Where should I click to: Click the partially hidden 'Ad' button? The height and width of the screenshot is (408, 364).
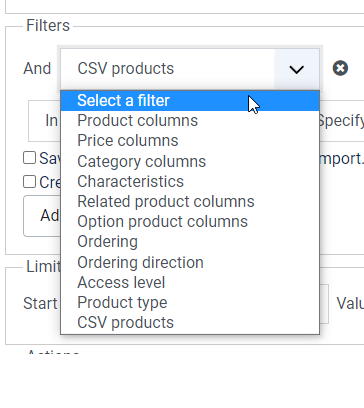pyautogui.click(x=42, y=216)
